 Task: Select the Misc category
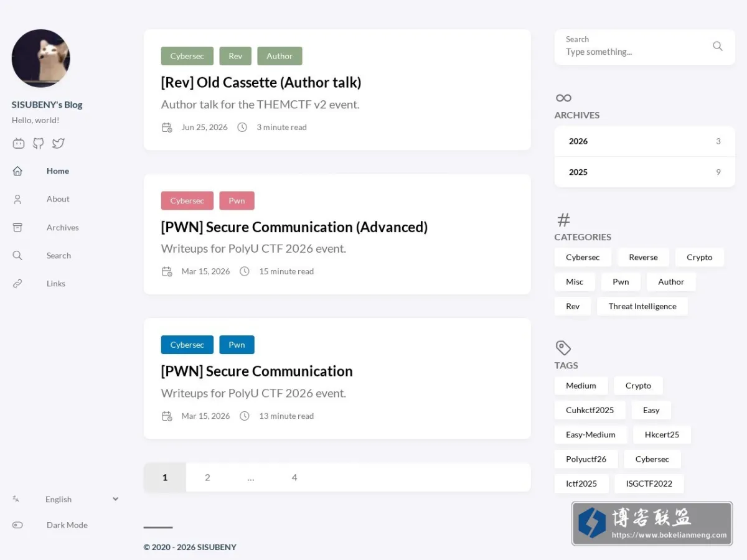pos(575,282)
